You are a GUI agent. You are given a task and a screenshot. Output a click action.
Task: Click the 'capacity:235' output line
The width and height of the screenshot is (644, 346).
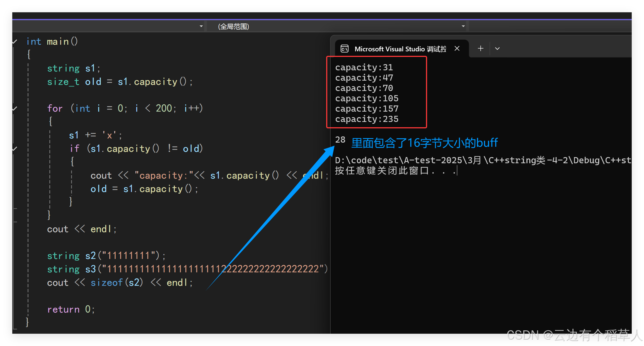tap(367, 119)
